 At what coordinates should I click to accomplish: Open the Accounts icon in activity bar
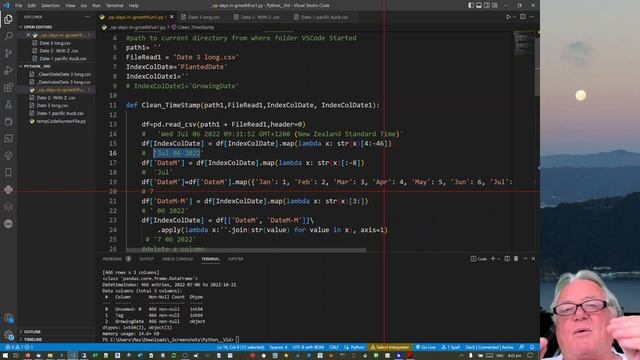8,318
